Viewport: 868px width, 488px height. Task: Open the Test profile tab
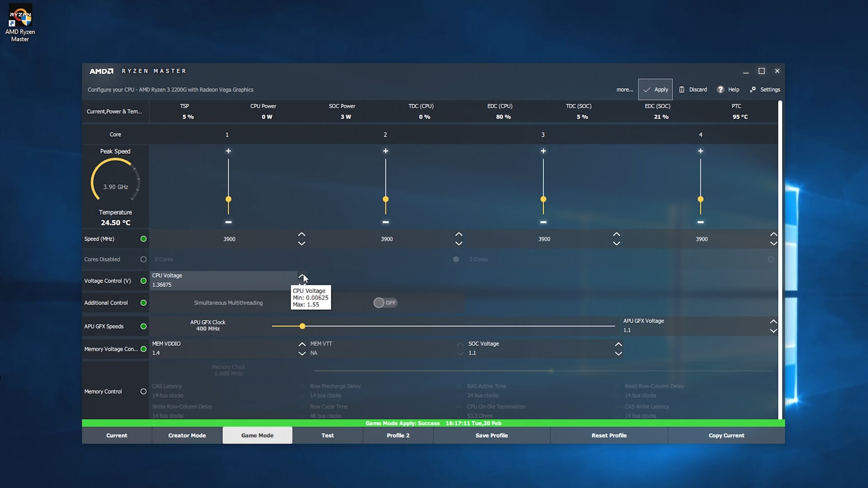pos(328,435)
